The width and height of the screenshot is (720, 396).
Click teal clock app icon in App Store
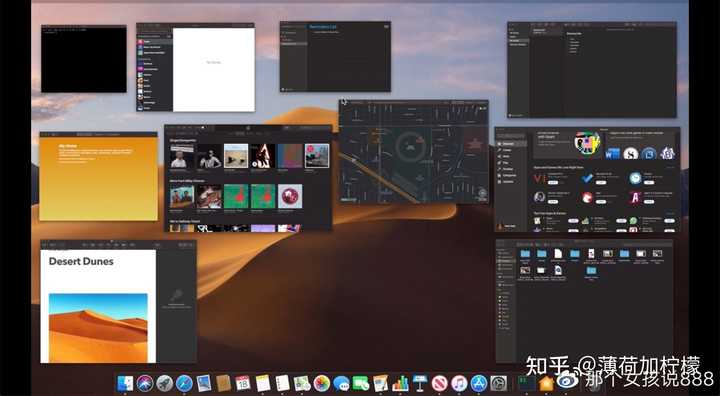[636, 178]
